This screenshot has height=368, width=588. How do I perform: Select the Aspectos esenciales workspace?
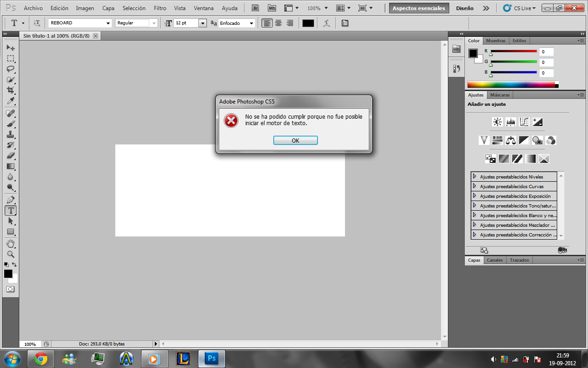[x=419, y=8]
